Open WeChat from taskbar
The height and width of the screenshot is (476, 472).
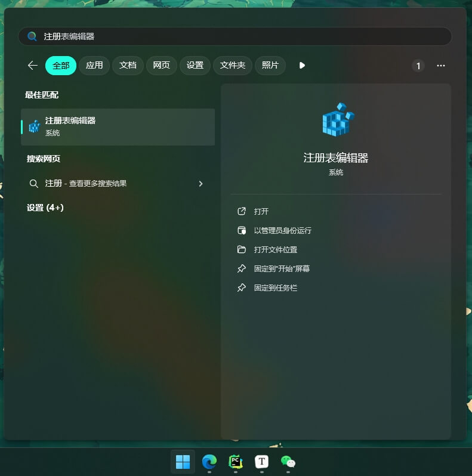tap(288, 462)
